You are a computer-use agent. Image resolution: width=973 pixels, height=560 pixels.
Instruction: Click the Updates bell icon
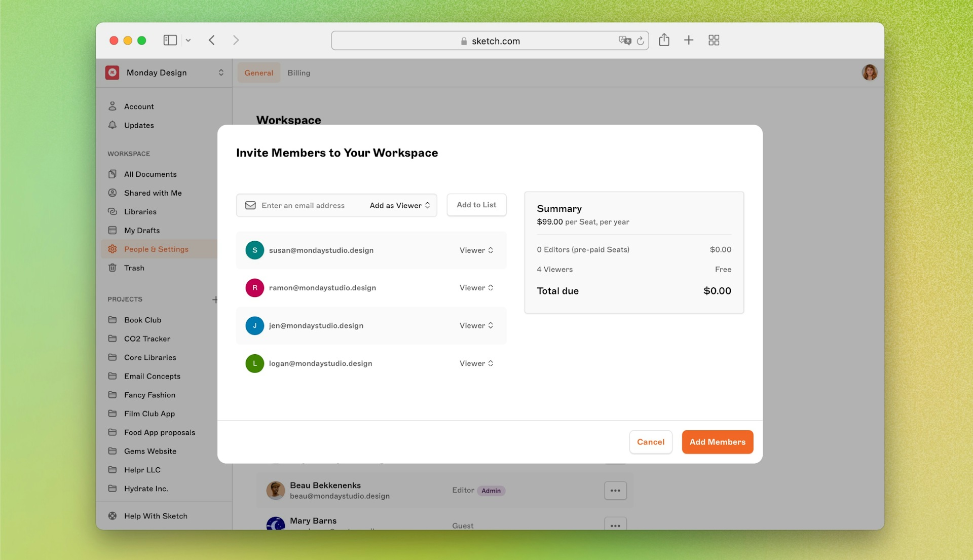coord(113,125)
